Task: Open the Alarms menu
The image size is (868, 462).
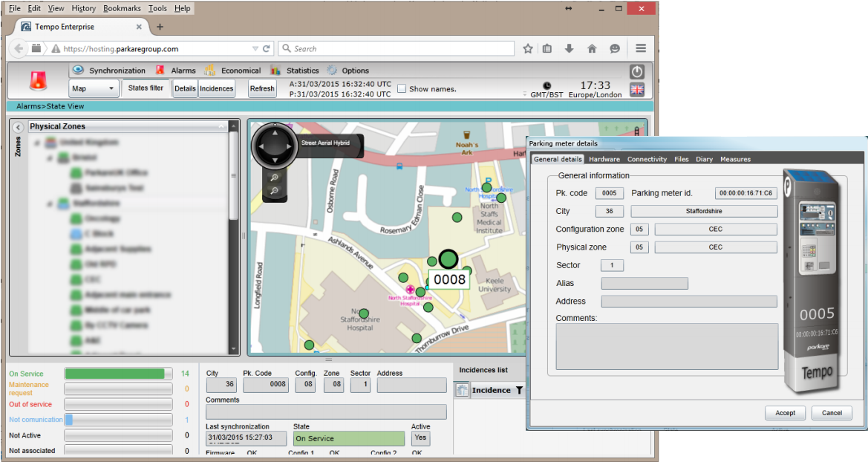Action: coord(176,71)
